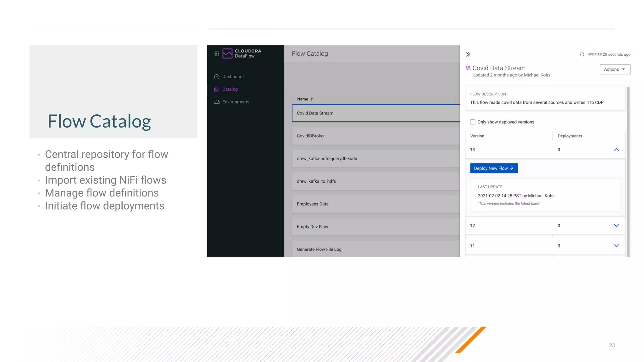The image size is (644, 362).
Task: Click the Covid Data Stream flow icon
Action: tap(468, 68)
